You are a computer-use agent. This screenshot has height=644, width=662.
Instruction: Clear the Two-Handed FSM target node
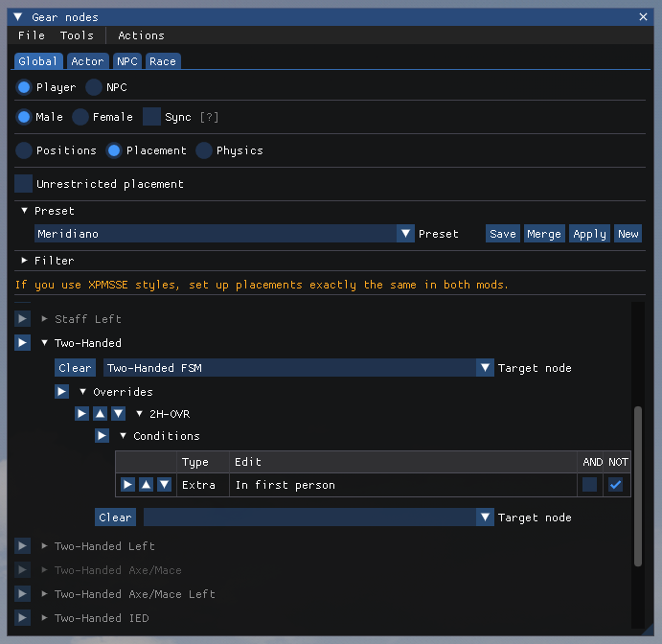point(75,368)
